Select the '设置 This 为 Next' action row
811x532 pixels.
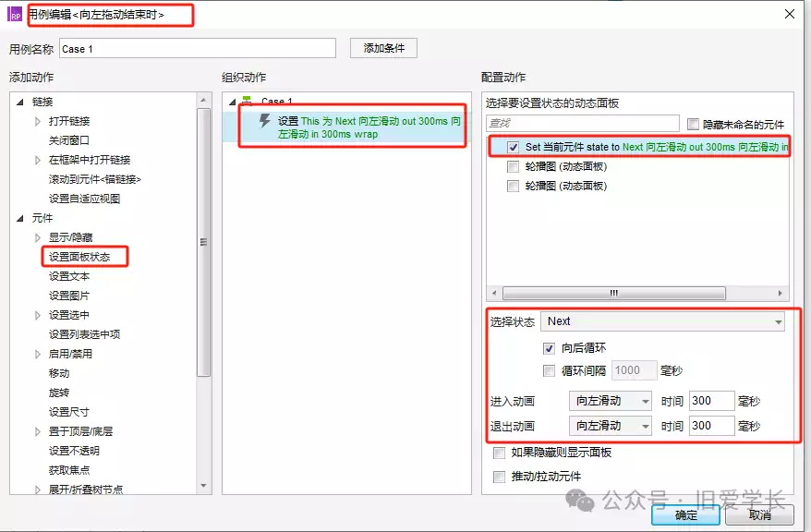click(347, 127)
